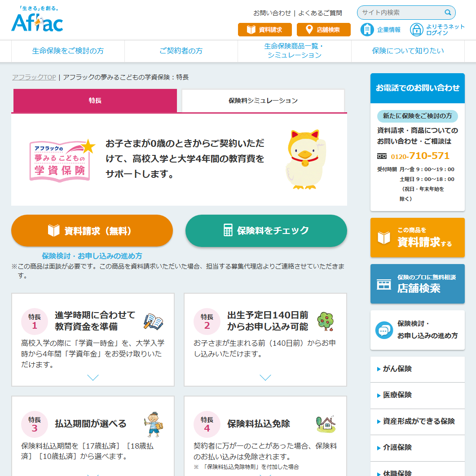Click the book icon in 資料請求（無料） button

point(54,230)
